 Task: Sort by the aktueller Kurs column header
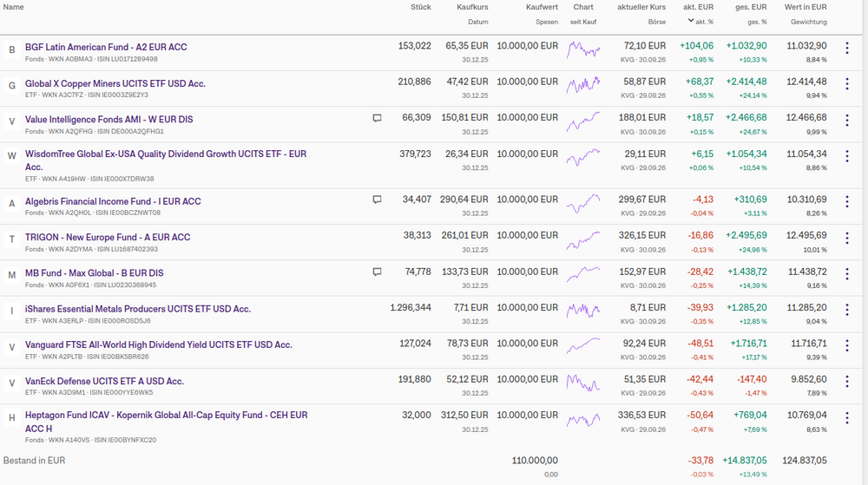tap(641, 7)
